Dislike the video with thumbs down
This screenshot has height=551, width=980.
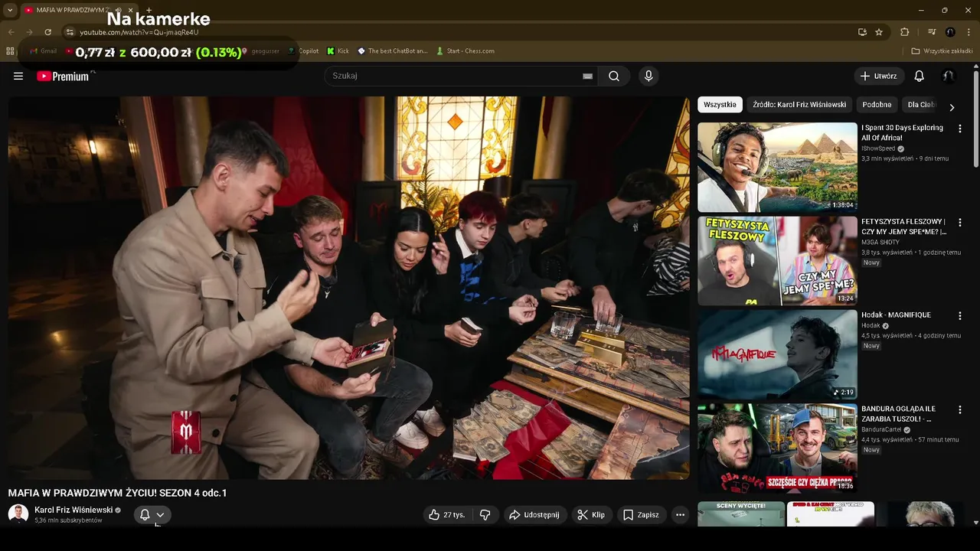pos(485,515)
